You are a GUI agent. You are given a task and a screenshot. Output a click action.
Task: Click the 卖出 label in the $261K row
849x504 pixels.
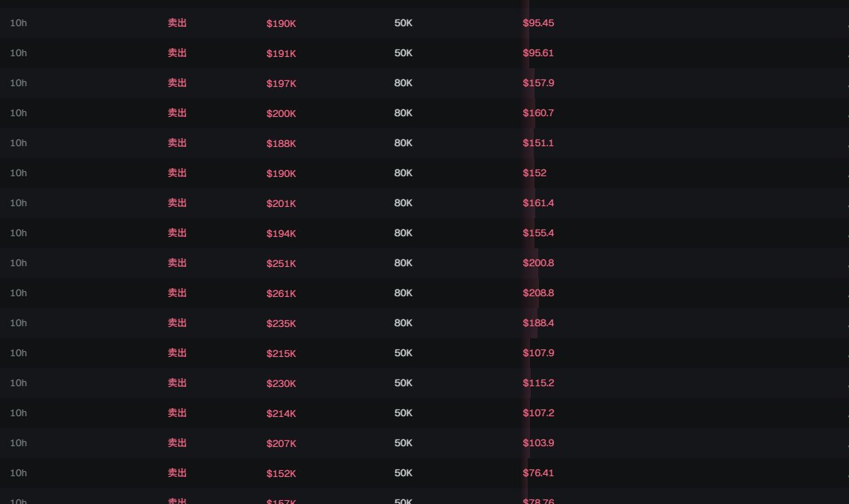(x=177, y=293)
